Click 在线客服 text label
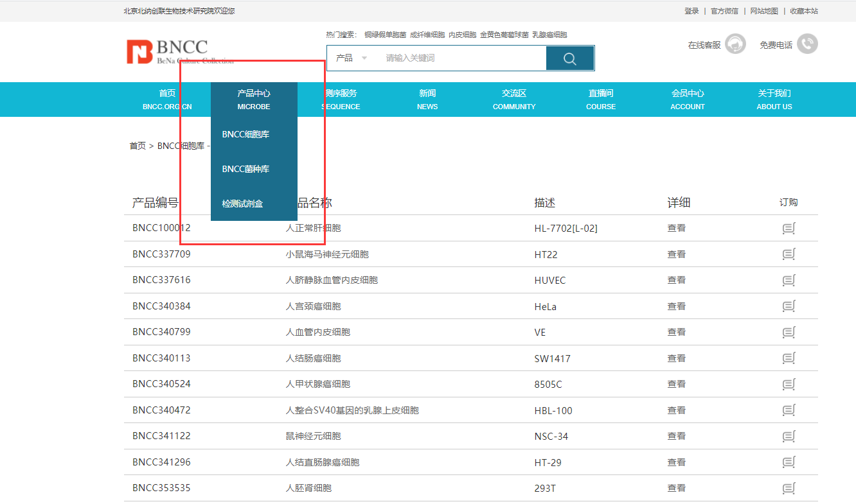856x504 pixels. tap(704, 45)
